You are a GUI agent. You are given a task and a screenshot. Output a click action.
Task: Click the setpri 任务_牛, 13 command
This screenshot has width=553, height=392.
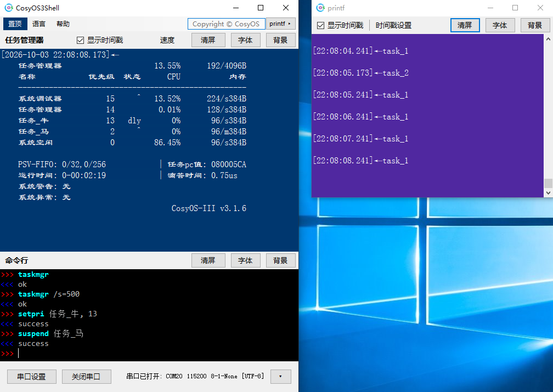click(x=58, y=314)
